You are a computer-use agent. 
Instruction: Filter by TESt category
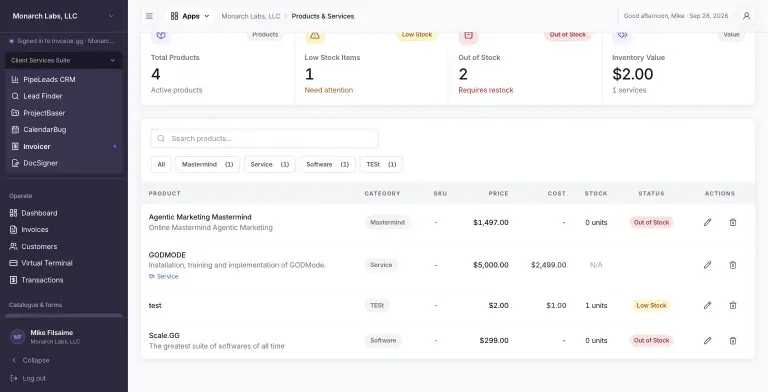click(x=381, y=165)
